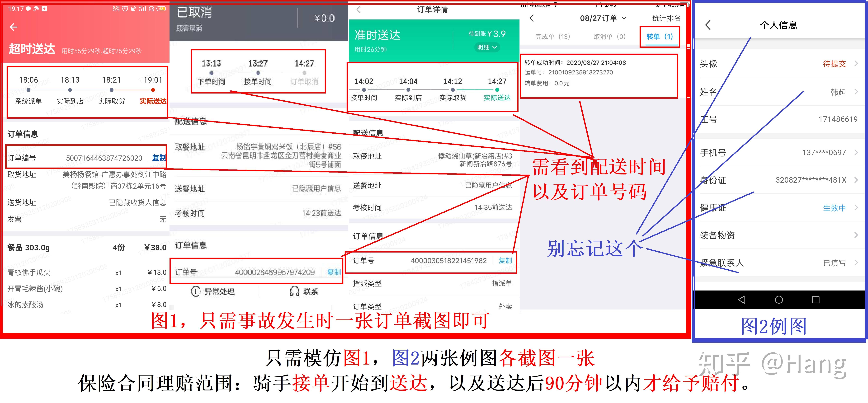Tap back arrow beside 08/27订单

(x=531, y=18)
